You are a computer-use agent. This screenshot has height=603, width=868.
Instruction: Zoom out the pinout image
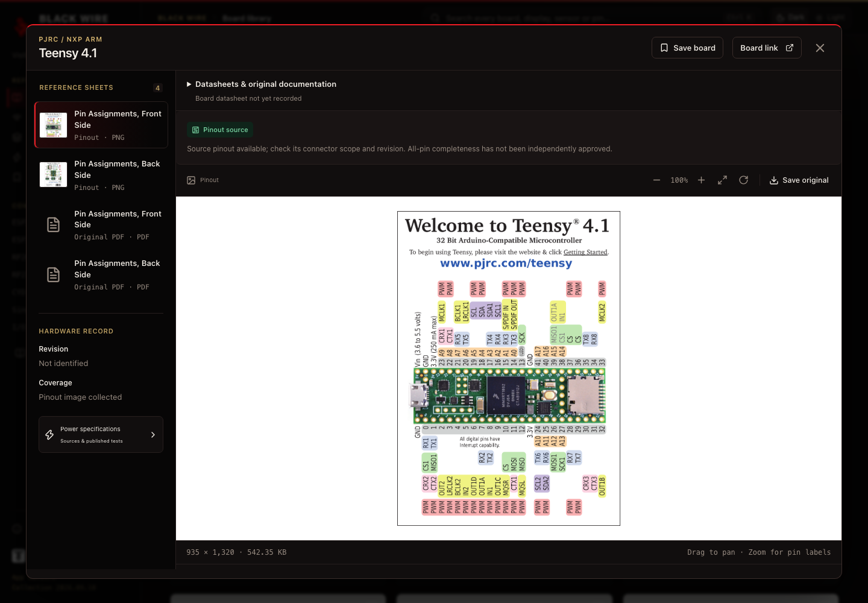pos(656,180)
